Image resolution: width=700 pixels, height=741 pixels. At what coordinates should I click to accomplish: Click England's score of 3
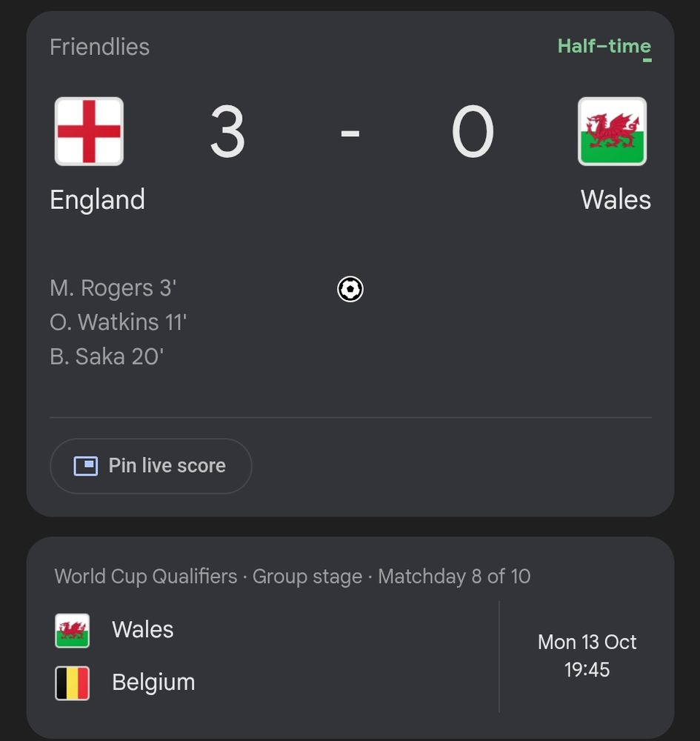click(227, 133)
